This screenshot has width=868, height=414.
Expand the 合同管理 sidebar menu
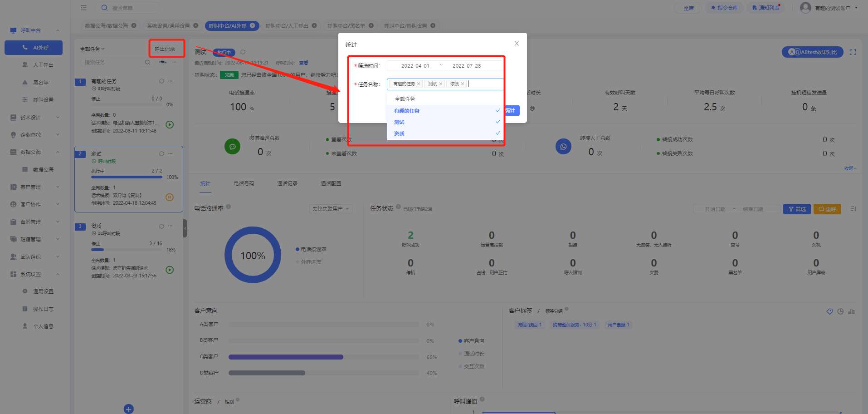[35, 222]
